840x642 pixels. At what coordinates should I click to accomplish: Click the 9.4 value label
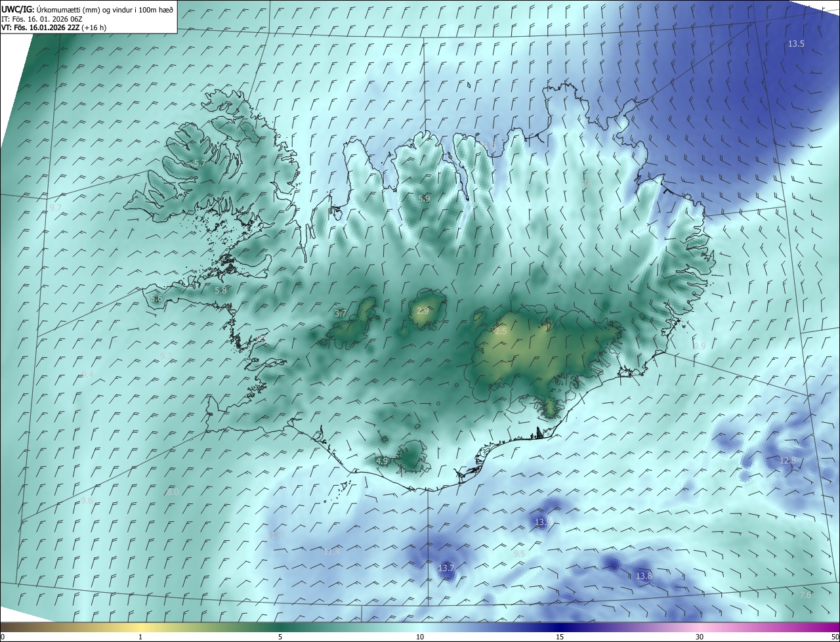87,374
